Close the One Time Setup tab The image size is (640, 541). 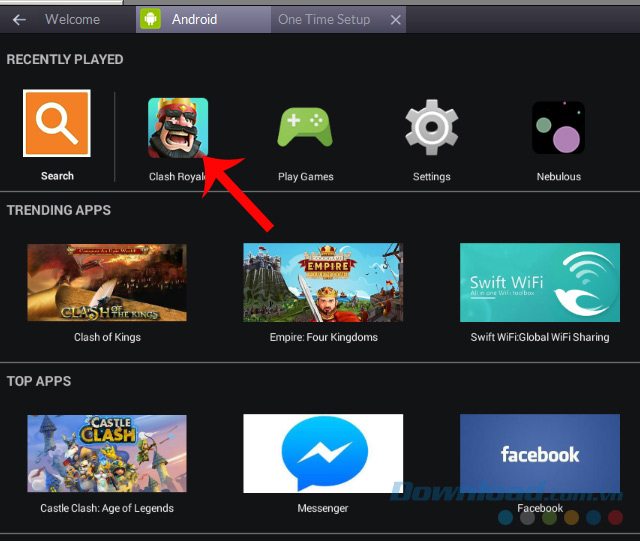point(395,20)
